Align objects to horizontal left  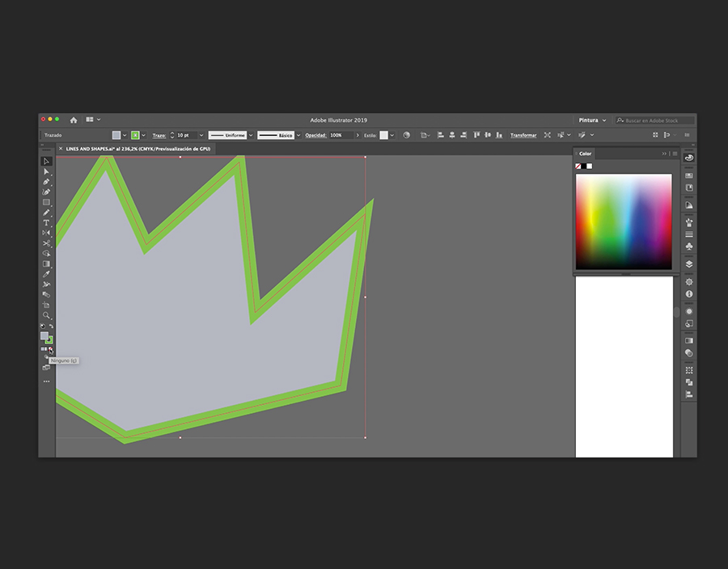(441, 135)
